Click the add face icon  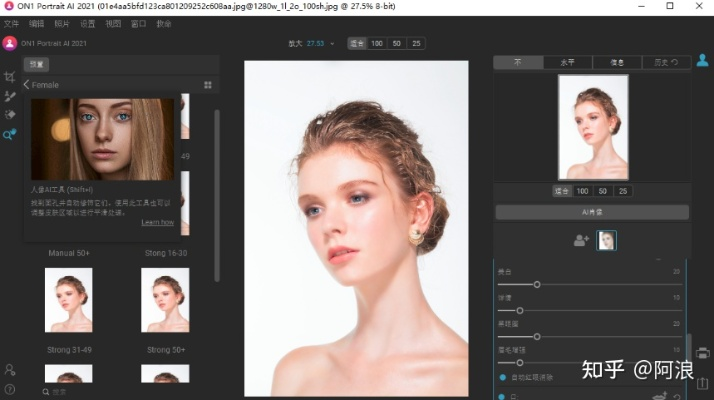click(x=581, y=240)
